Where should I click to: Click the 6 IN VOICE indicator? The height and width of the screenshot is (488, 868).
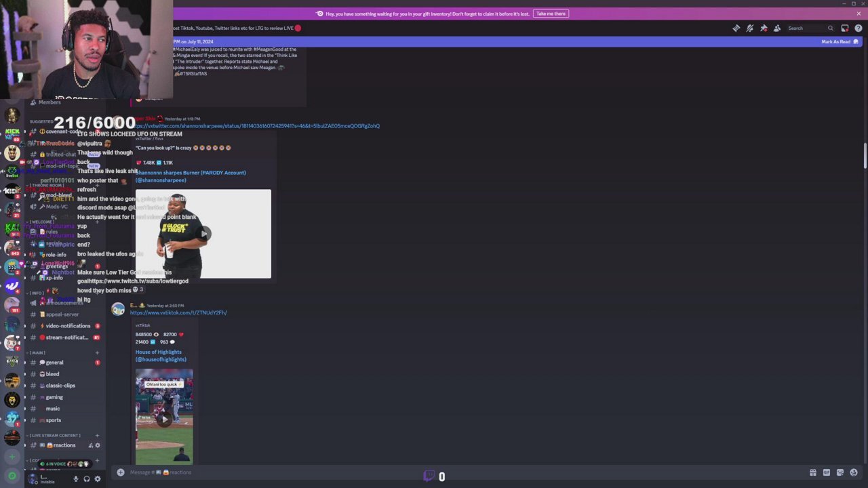point(64,464)
